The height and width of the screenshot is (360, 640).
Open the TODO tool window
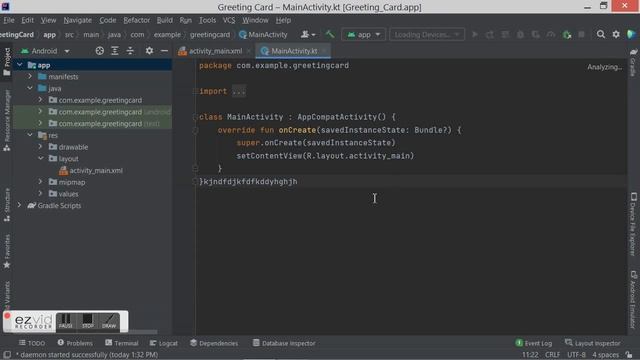click(x=32, y=343)
